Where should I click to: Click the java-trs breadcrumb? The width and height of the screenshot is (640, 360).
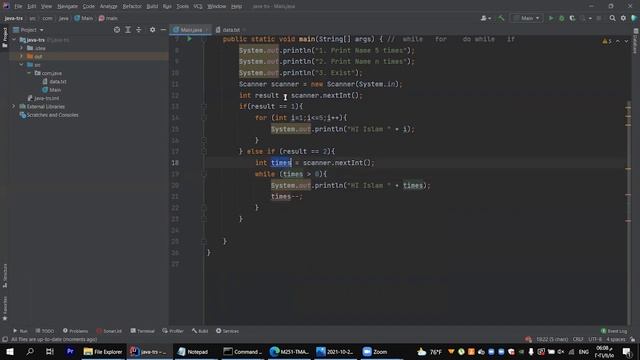click(x=13, y=18)
